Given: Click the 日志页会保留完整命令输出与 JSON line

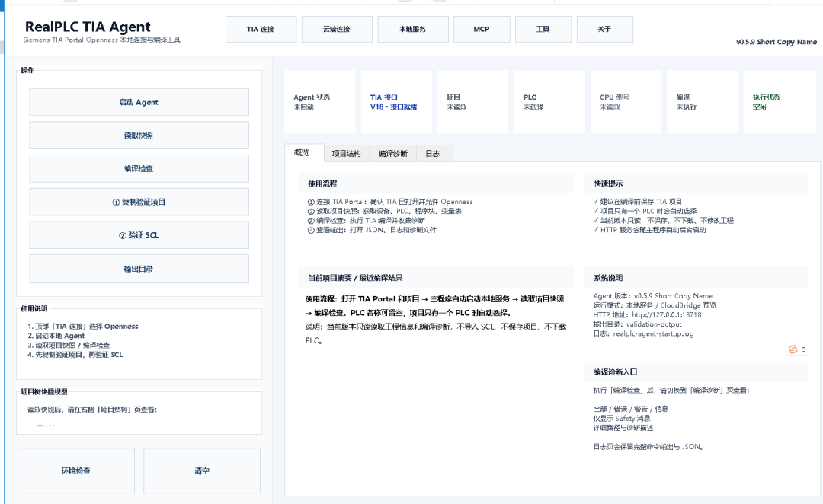Looking at the screenshot, I should click(648, 447).
